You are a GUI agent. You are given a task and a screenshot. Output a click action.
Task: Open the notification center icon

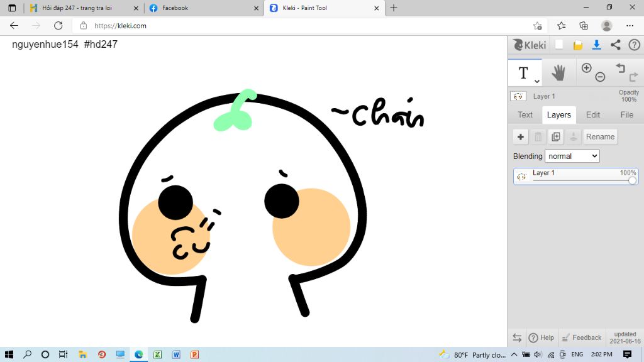pyautogui.click(x=627, y=354)
